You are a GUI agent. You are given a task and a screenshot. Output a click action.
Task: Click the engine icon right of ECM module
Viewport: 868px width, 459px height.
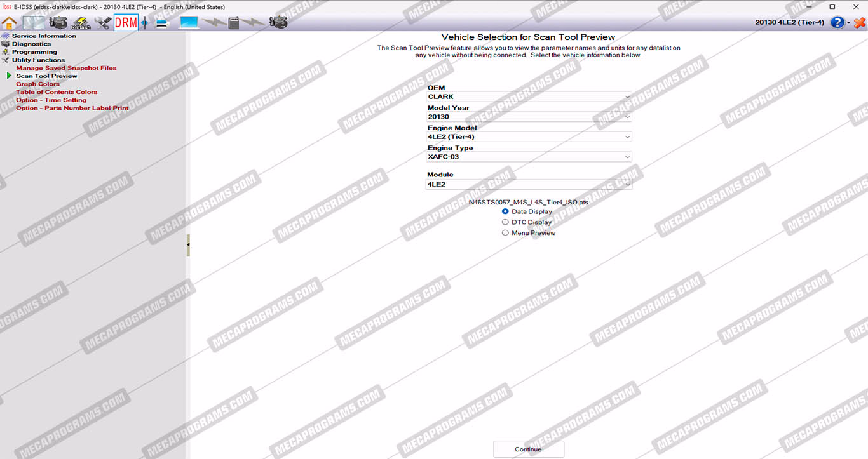pos(278,23)
